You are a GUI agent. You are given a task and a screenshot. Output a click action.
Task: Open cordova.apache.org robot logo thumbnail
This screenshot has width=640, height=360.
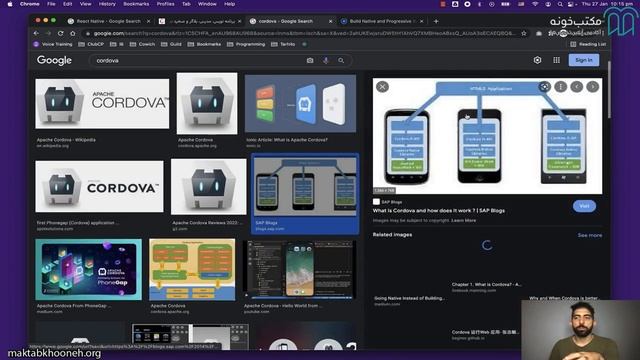tap(207, 103)
